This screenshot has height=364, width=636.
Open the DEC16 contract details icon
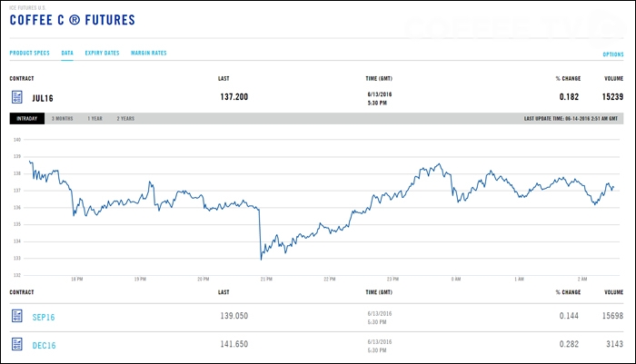pyautogui.click(x=17, y=344)
